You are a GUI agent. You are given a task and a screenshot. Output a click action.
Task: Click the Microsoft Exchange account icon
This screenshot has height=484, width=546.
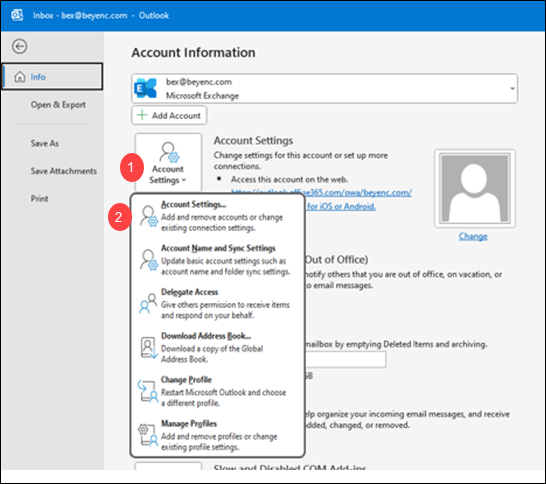[x=146, y=88]
